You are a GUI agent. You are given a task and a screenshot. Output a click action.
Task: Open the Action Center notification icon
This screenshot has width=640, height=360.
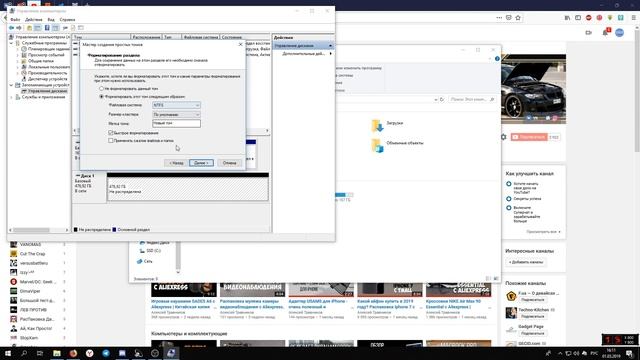630,353
